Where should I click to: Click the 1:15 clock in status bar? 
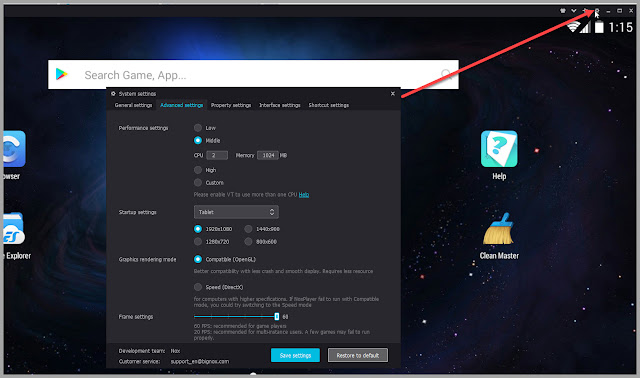coord(620,27)
